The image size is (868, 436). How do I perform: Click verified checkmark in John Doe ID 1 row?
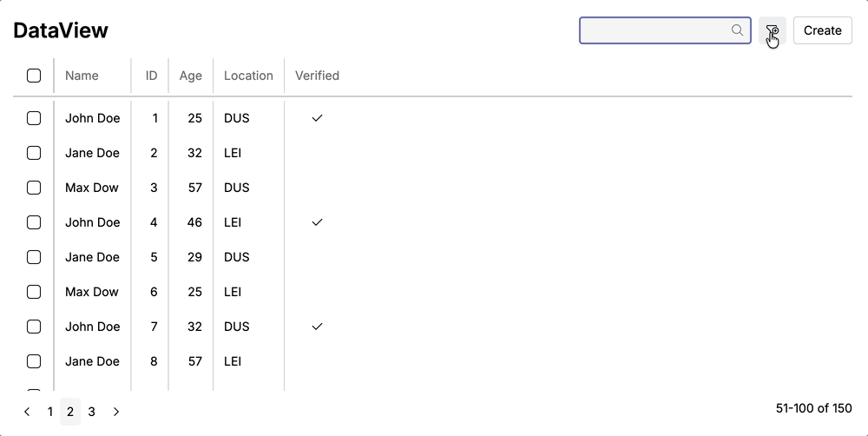317,118
